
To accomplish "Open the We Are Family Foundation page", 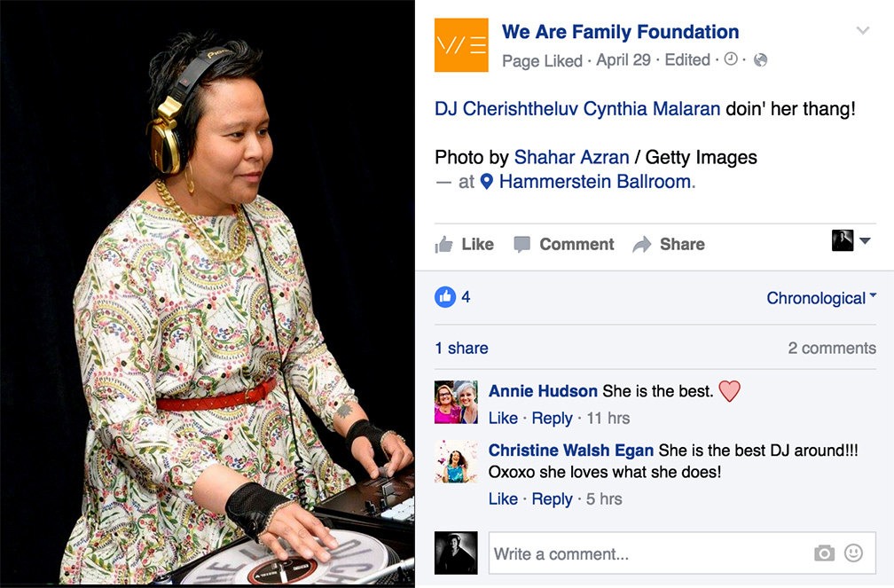I will tap(620, 32).
